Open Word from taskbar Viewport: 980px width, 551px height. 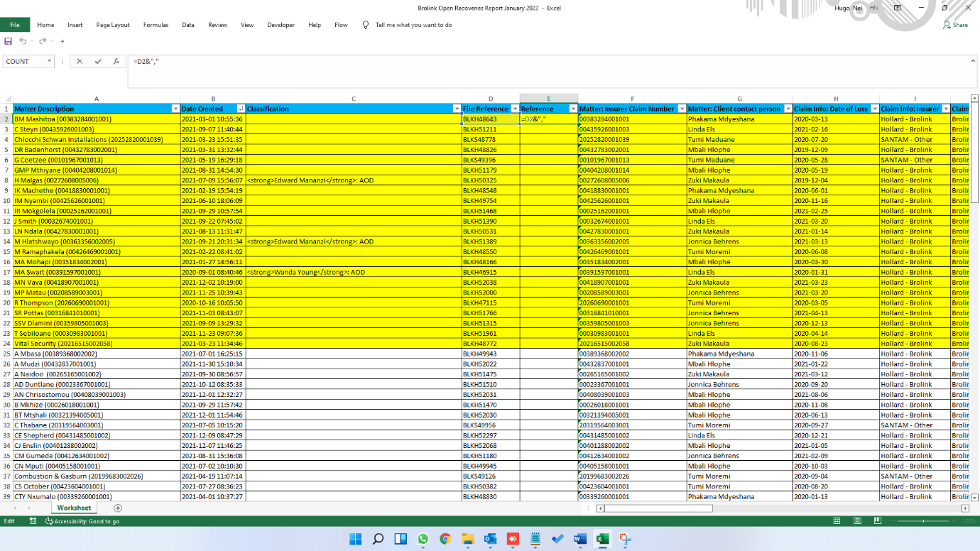[580, 539]
